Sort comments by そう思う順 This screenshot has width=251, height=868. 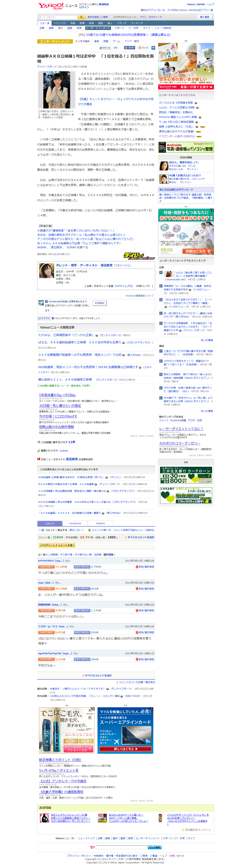point(66,554)
